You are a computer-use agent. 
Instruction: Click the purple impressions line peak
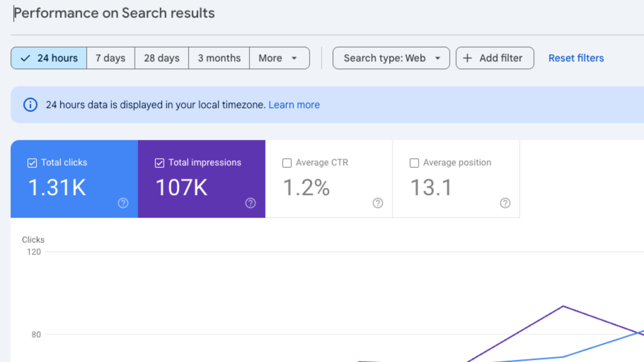tap(563, 306)
